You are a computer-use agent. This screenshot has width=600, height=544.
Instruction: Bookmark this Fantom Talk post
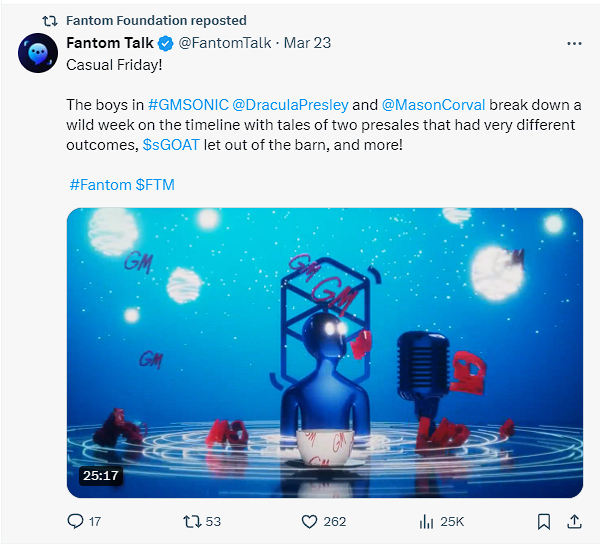(x=543, y=521)
